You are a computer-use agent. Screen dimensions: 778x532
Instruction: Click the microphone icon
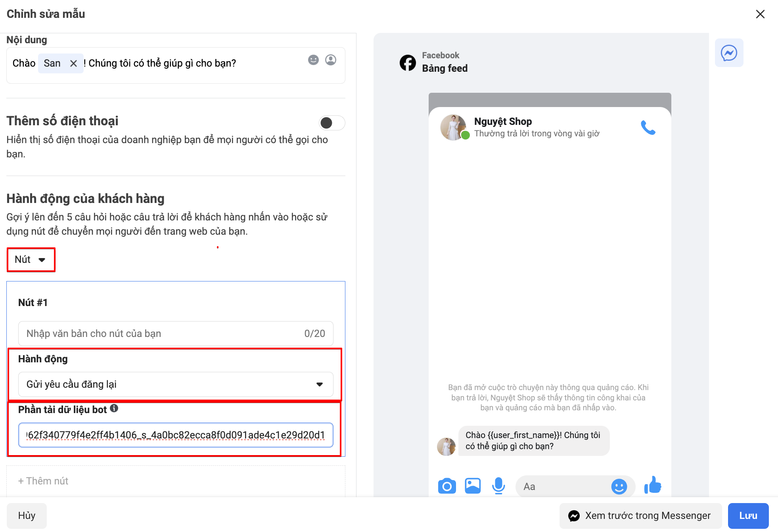[x=498, y=486]
